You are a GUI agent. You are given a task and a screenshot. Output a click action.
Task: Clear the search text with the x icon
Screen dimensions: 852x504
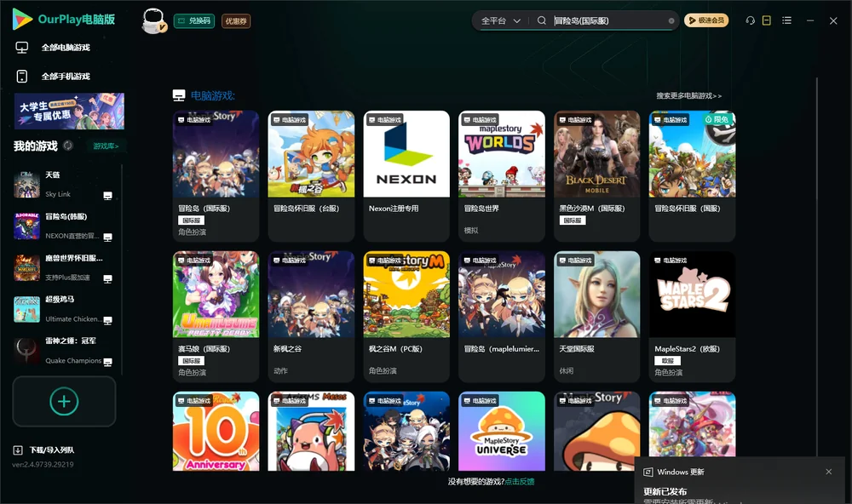671,21
